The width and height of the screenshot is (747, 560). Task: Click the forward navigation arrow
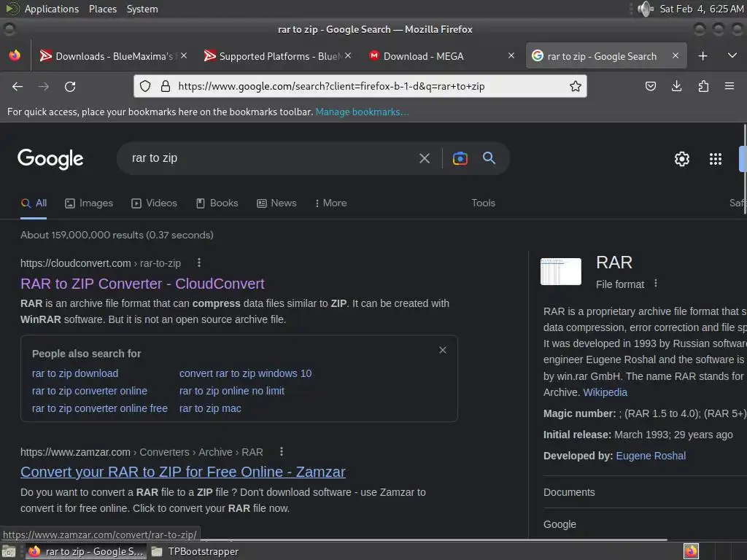pos(43,87)
